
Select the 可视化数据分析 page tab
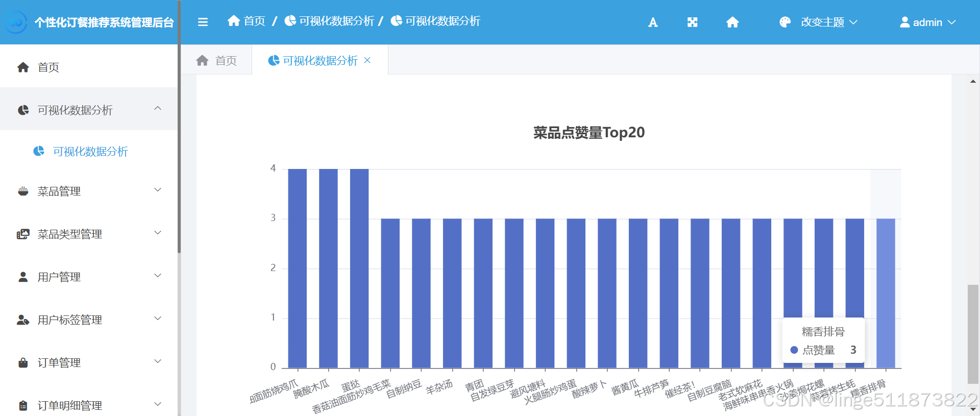click(x=320, y=60)
